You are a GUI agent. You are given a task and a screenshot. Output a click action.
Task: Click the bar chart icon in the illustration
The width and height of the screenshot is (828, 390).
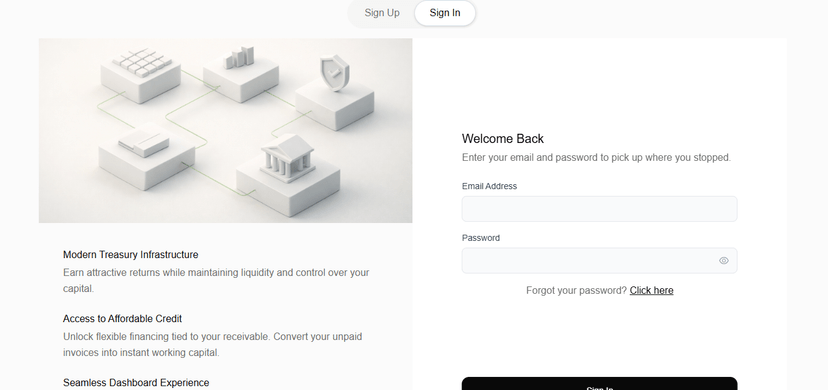(239, 58)
